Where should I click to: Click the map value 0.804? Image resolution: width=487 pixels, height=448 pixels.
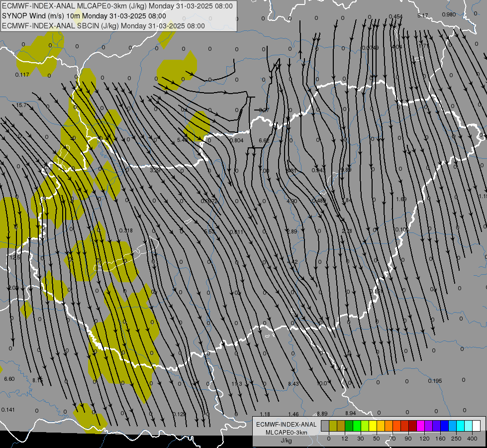click(x=237, y=140)
